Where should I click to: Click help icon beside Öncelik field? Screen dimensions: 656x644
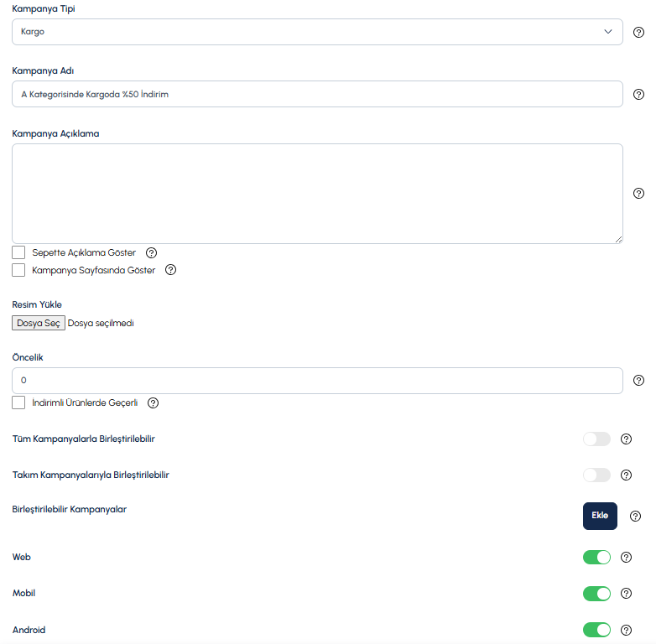(638, 381)
